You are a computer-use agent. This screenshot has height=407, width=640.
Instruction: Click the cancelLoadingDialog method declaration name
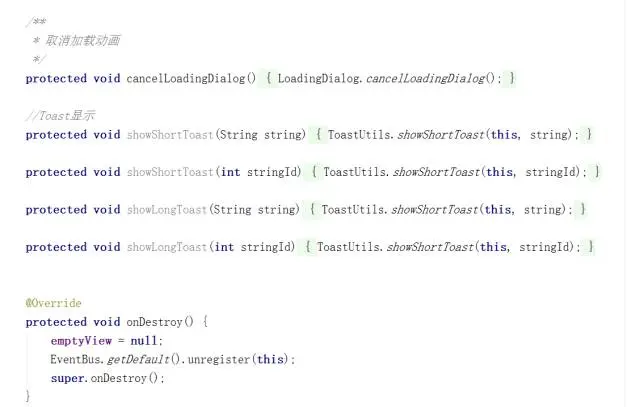(186, 78)
